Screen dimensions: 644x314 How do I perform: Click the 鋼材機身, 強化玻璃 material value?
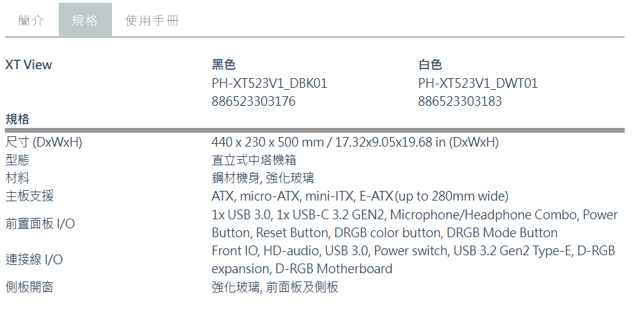point(263,178)
